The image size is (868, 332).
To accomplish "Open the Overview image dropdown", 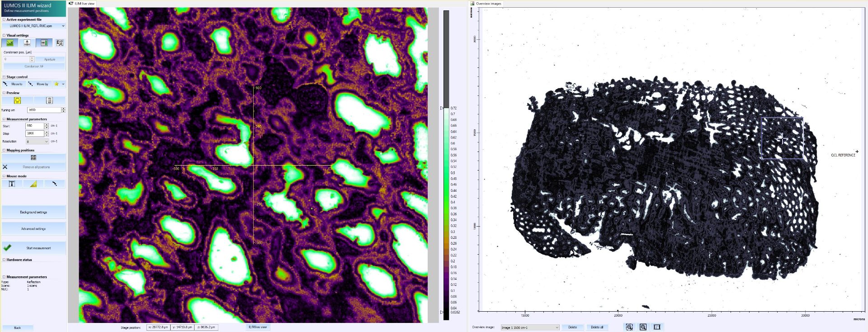I will point(557,327).
